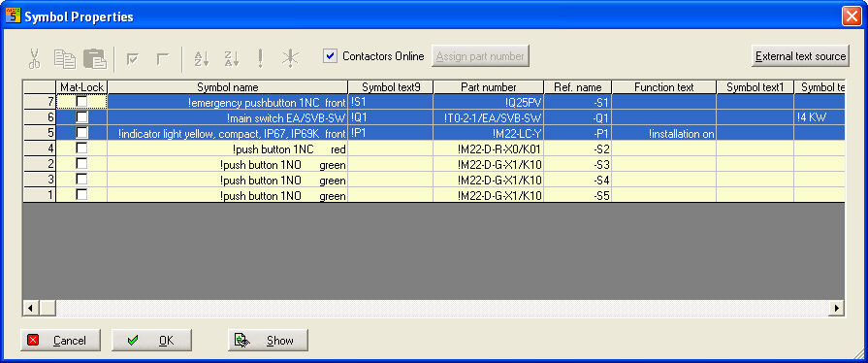Image resolution: width=868 pixels, height=363 pixels.
Task: Click the horizontal scrollbar right arrow
Action: (836, 308)
